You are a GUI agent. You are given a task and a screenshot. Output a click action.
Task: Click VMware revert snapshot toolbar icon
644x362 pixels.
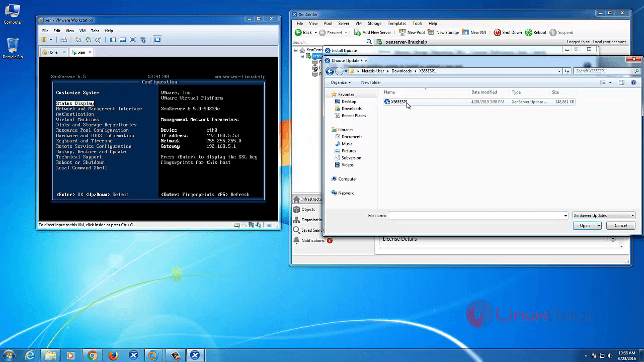(x=88, y=40)
